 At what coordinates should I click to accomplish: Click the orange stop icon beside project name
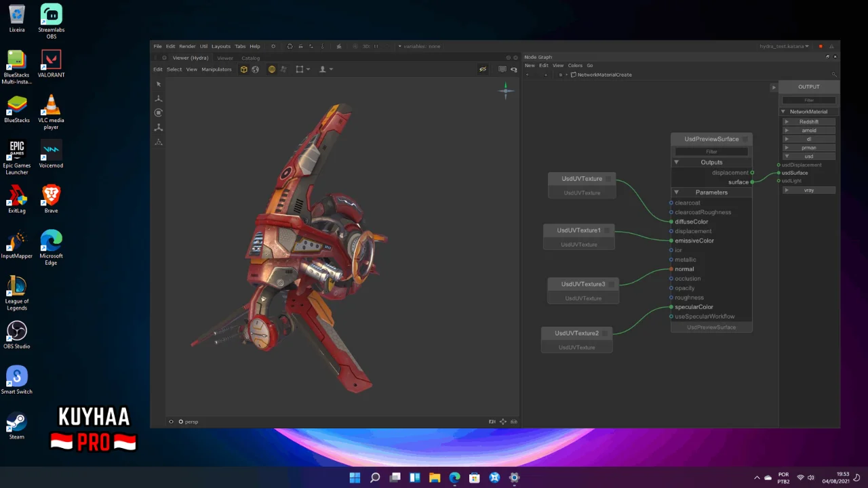821,46
